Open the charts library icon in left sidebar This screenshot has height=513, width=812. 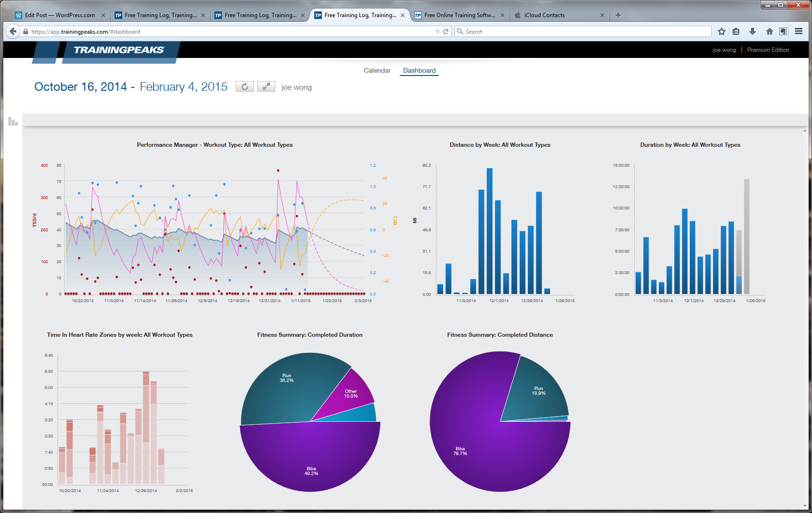pos(13,122)
